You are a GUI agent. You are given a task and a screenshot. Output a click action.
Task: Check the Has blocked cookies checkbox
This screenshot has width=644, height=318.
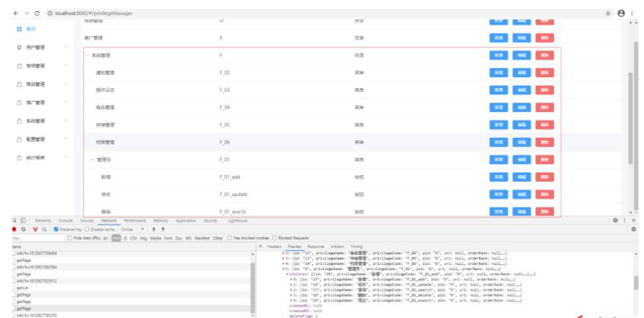point(230,238)
